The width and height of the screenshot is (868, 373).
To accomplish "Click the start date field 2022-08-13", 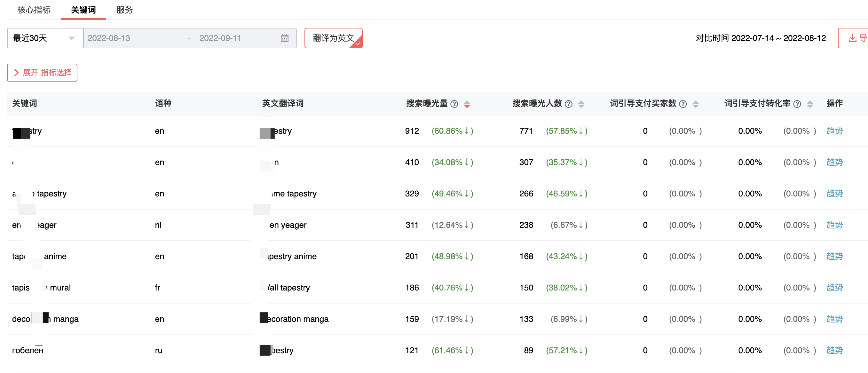I will pos(109,38).
